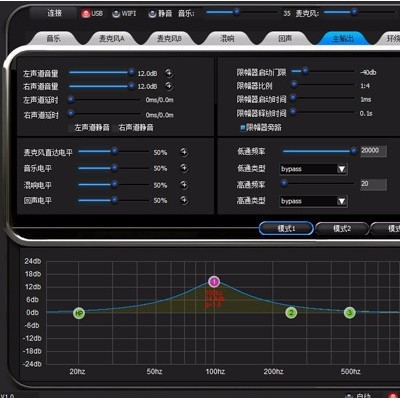Select the 主输出 tab

coord(343,39)
